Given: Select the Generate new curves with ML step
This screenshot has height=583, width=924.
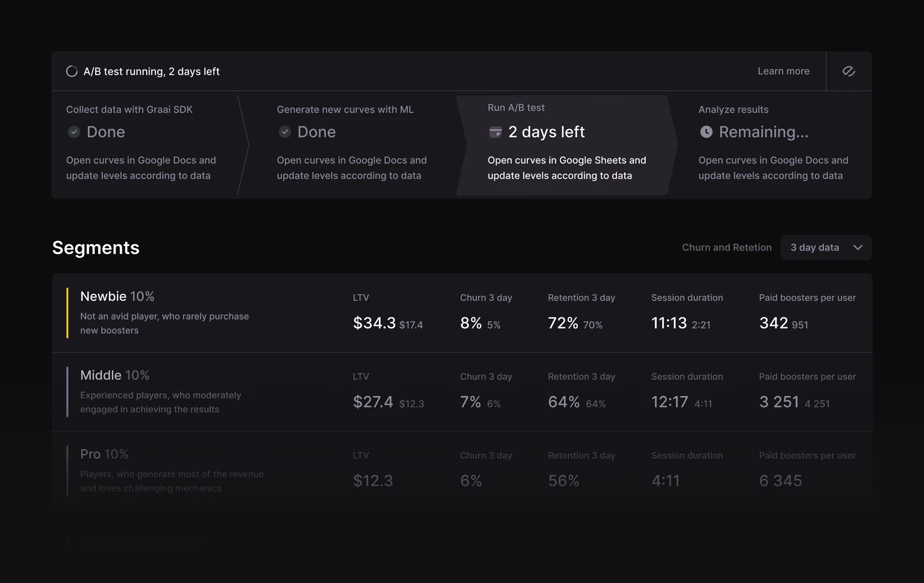Looking at the screenshot, I should click(361, 145).
